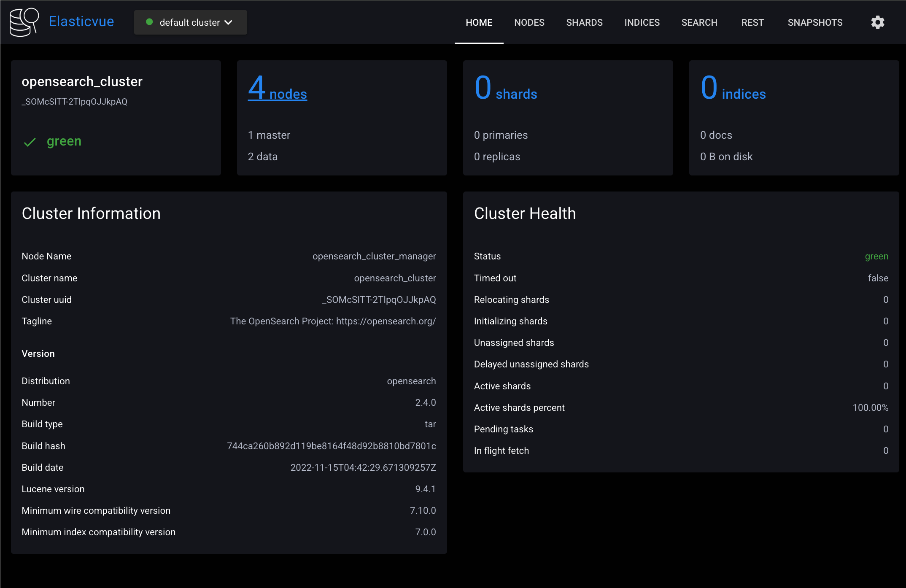Open the default cluster selector
This screenshot has height=588, width=906.
(190, 22)
